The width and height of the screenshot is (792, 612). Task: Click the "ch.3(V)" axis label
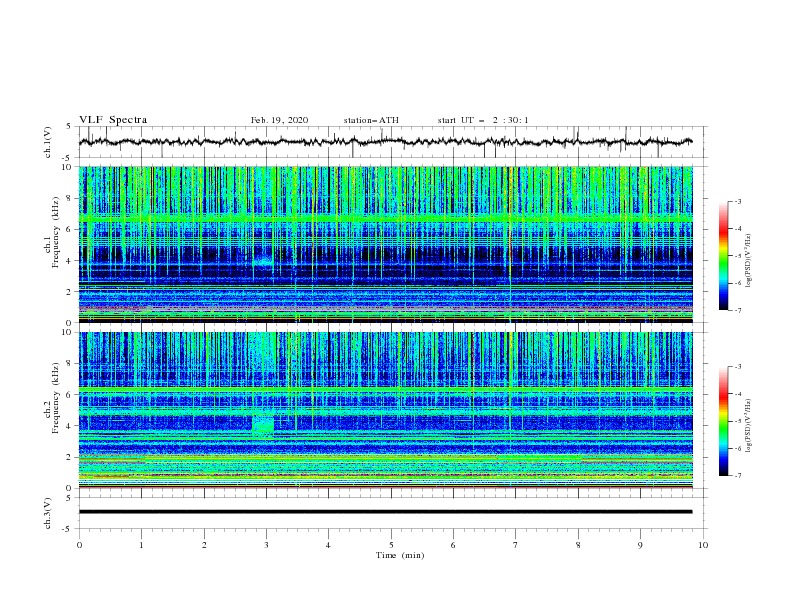pyautogui.click(x=48, y=513)
